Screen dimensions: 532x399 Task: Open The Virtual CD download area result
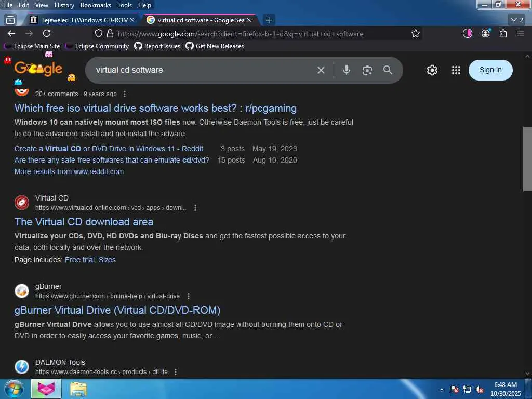[84, 222]
